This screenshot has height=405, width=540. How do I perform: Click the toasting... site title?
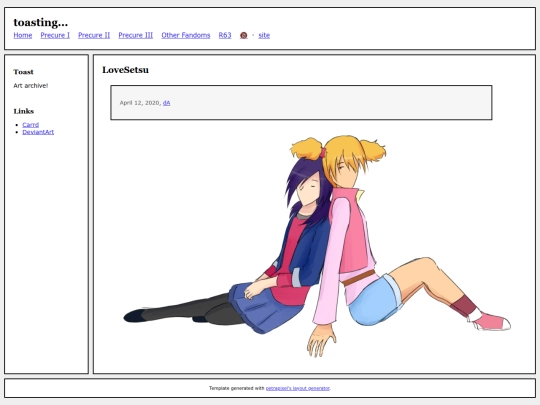tap(41, 22)
